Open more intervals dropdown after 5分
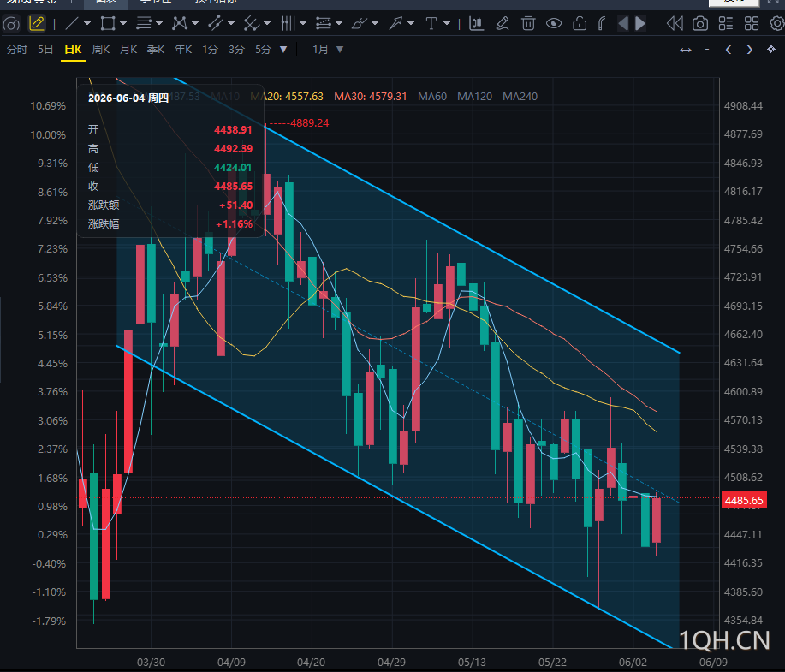Viewport: 785px width, 672px height. (283, 50)
